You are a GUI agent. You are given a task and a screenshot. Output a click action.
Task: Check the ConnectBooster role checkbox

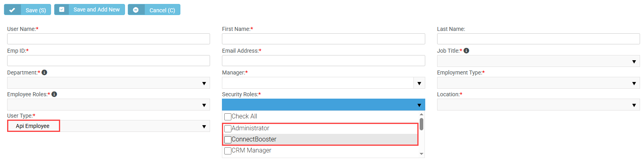[x=228, y=140]
